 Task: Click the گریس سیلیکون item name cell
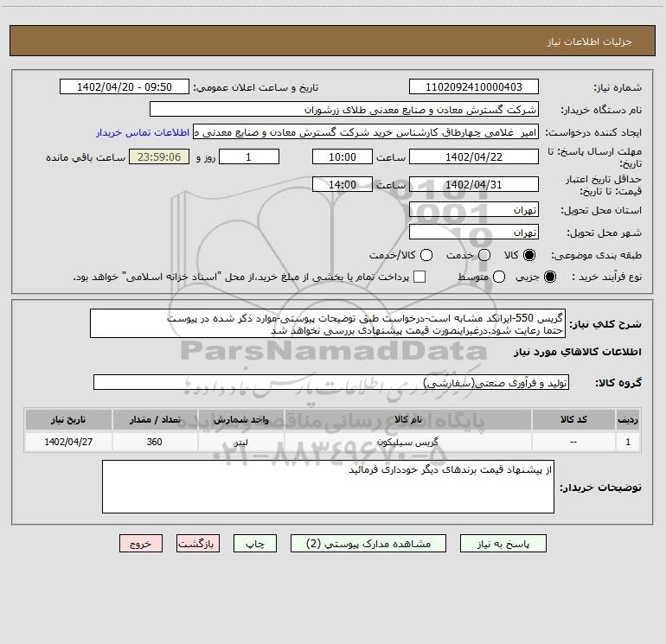click(407, 442)
